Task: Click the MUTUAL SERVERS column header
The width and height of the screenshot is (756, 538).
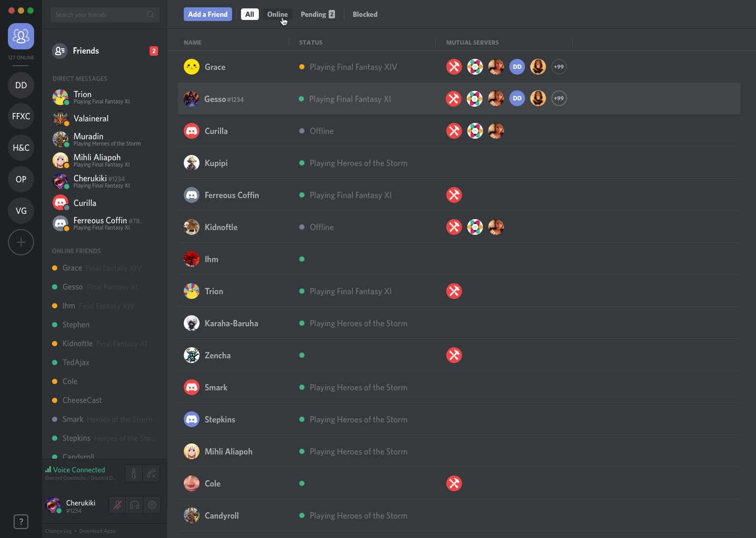Action: [472, 43]
